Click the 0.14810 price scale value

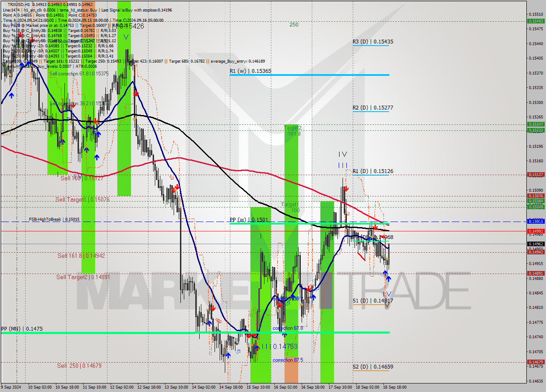[536, 307]
